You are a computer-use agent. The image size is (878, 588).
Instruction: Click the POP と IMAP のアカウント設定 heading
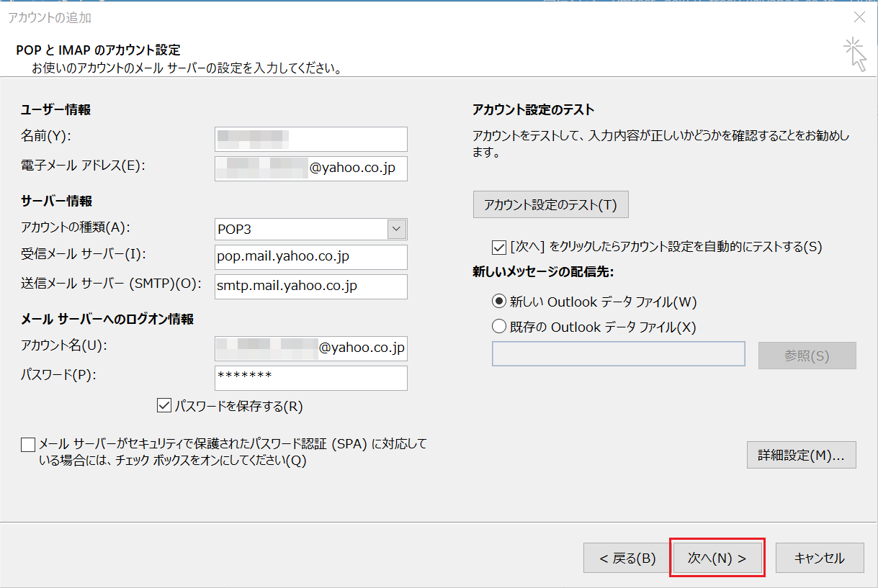[98, 50]
